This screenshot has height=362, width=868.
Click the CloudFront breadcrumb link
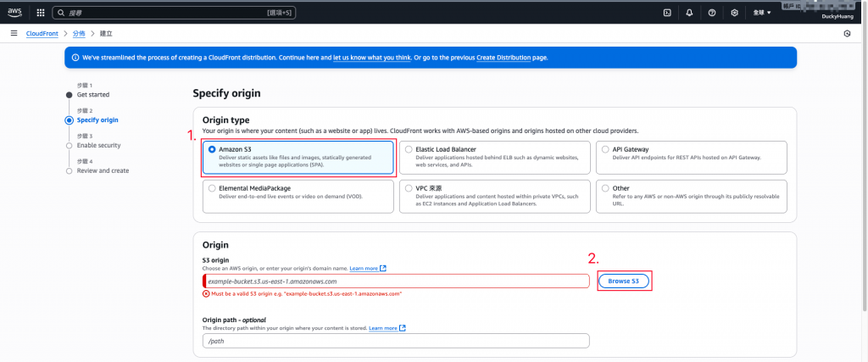coord(42,34)
